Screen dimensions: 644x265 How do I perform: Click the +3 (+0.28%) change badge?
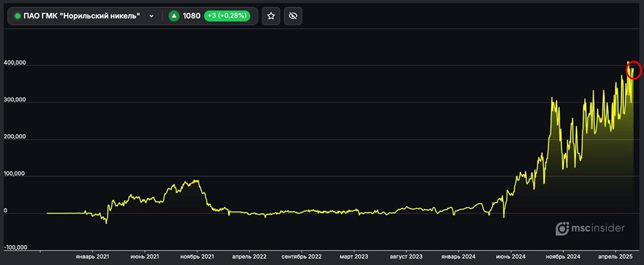pyautogui.click(x=227, y=16)
